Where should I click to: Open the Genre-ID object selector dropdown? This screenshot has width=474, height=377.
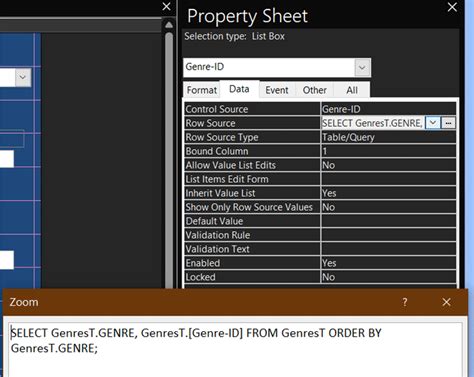pos(362,68)
